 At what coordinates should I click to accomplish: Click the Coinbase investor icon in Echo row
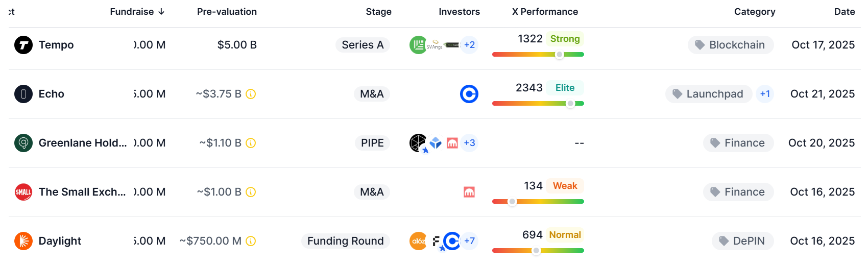[x=469, y=94]
